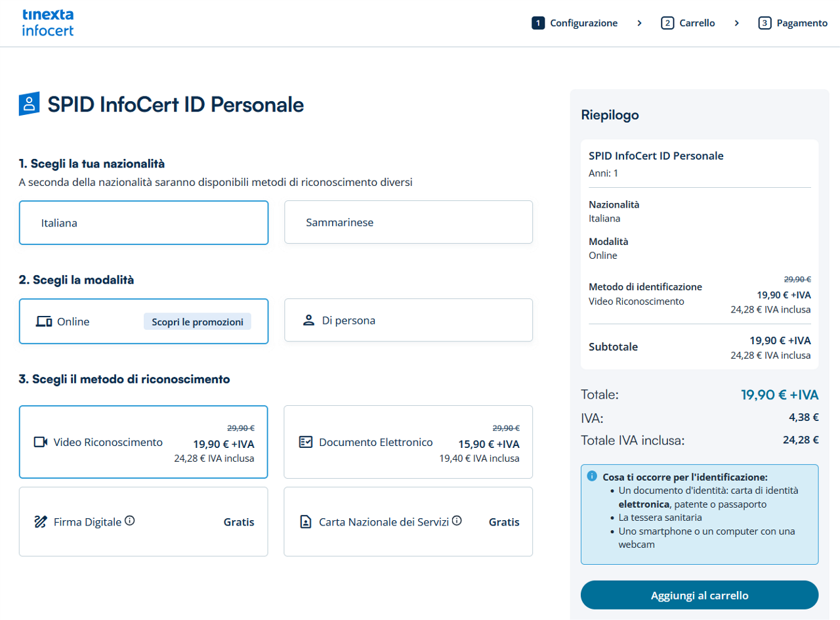This screenshot has width=840, height=620.
Task: Open info tooltip next to Carta Nazionale dei Servizi
Action: (457, 521)
